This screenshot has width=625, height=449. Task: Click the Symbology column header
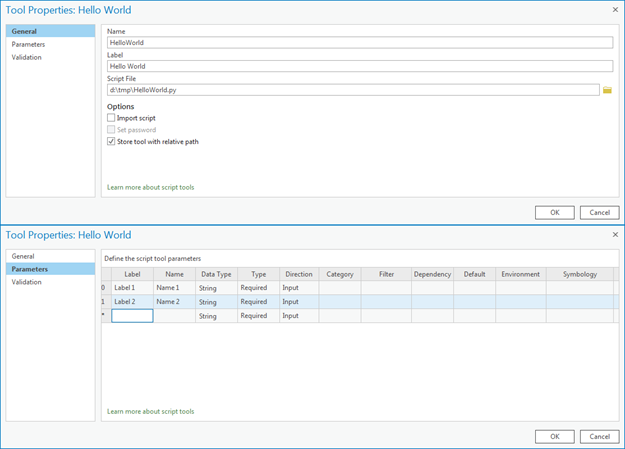pyautogui.click(x=579, y=274)
